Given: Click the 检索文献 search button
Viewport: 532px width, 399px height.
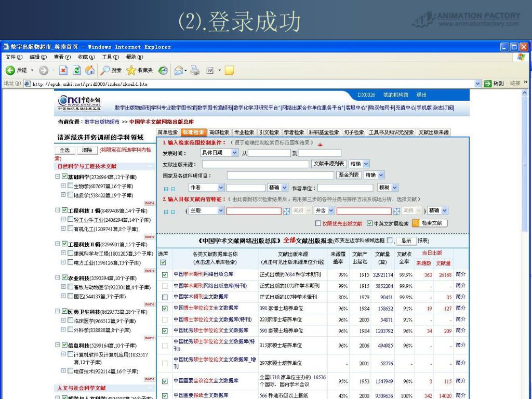Looking at the screenshot, I should coord(430,223).
